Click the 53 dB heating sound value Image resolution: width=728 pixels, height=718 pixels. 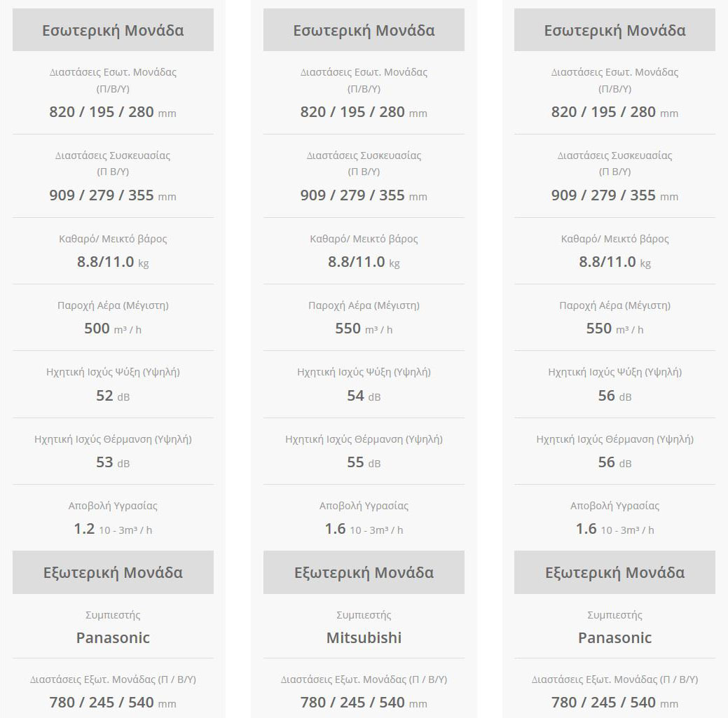click(x=105, y=462)
